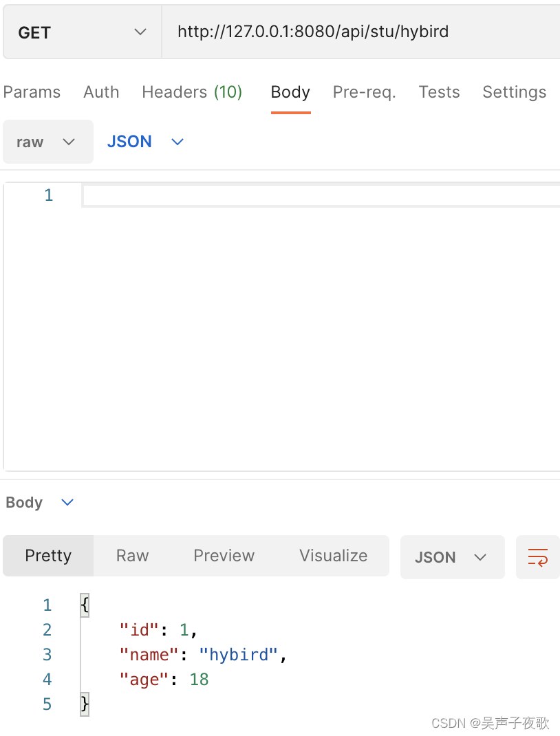Click the value 18 in response

pyautogui.click(x=199, y=679)
